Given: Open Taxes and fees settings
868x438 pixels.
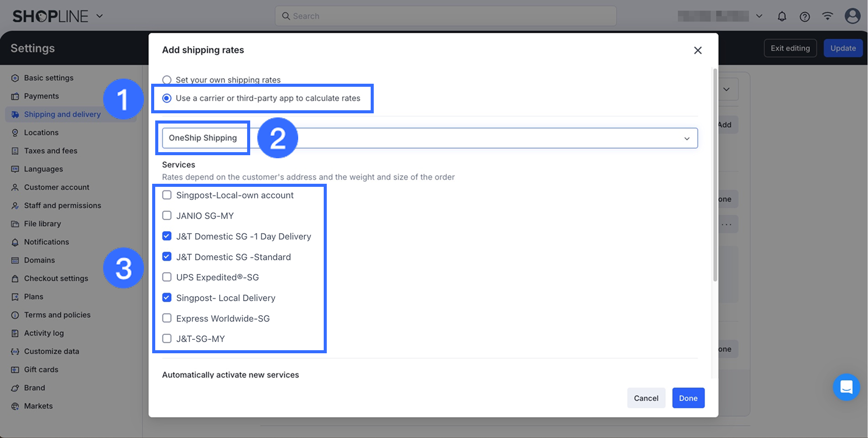Looking at the screenshot, I should pyautogui.click(x=51, y=151).
